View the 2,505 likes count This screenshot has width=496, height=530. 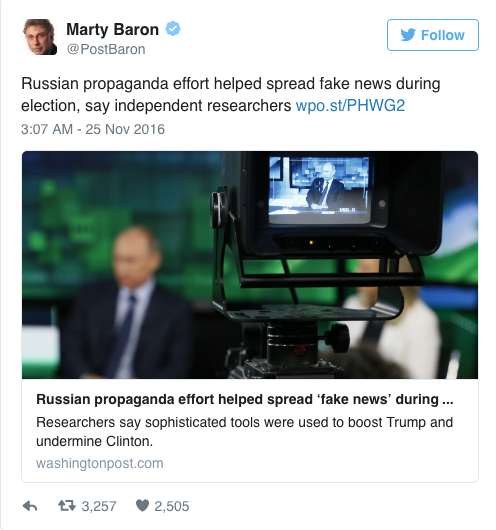[x=172, y=506]
